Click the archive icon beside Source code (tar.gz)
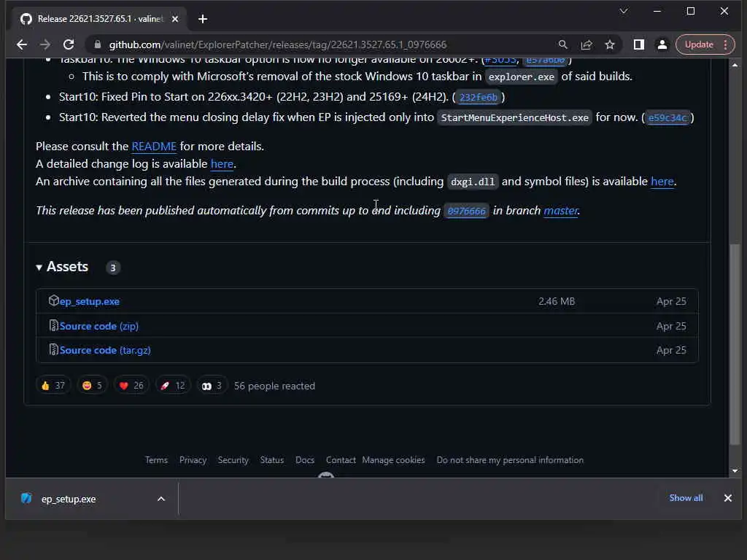 tap(54, 350)
